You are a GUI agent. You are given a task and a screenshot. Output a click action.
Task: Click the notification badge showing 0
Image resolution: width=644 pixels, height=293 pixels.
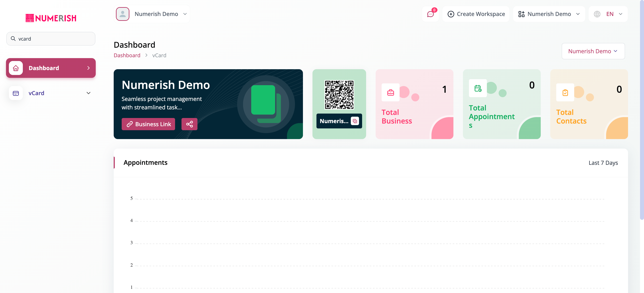point(435,10)
